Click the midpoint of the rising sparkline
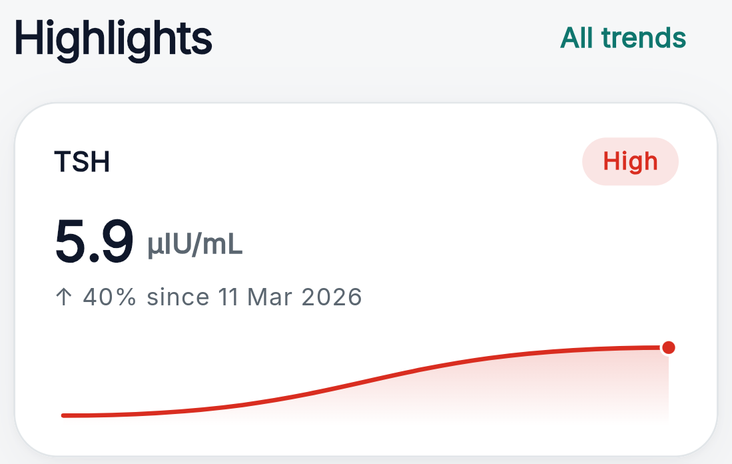The height and width of the screenshot is (464, 732). pyautogui.click(x=365, y=380)
